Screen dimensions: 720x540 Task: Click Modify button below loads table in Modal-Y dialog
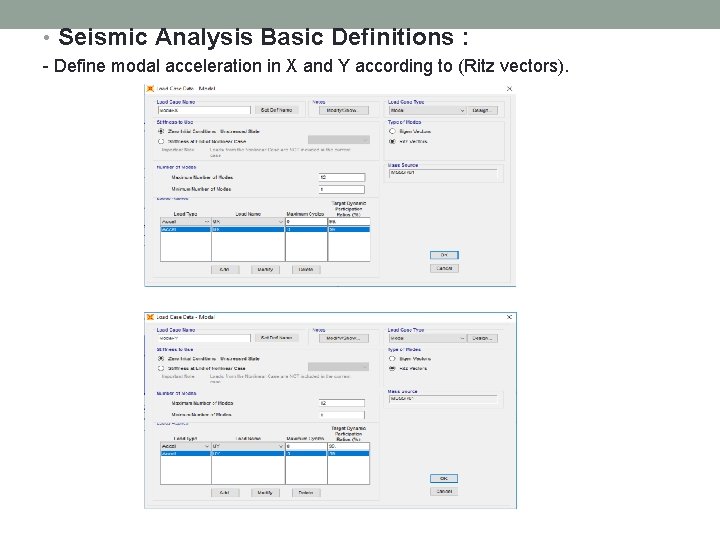[265, 493]
